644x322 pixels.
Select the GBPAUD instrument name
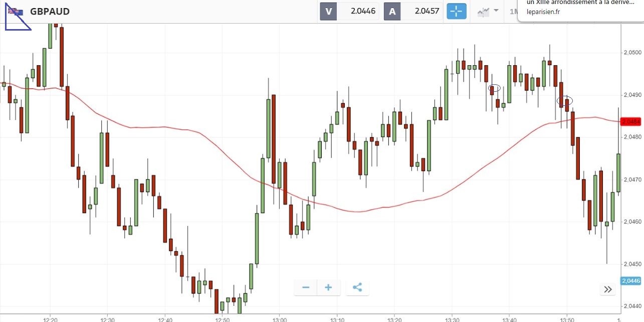(50, 12)
